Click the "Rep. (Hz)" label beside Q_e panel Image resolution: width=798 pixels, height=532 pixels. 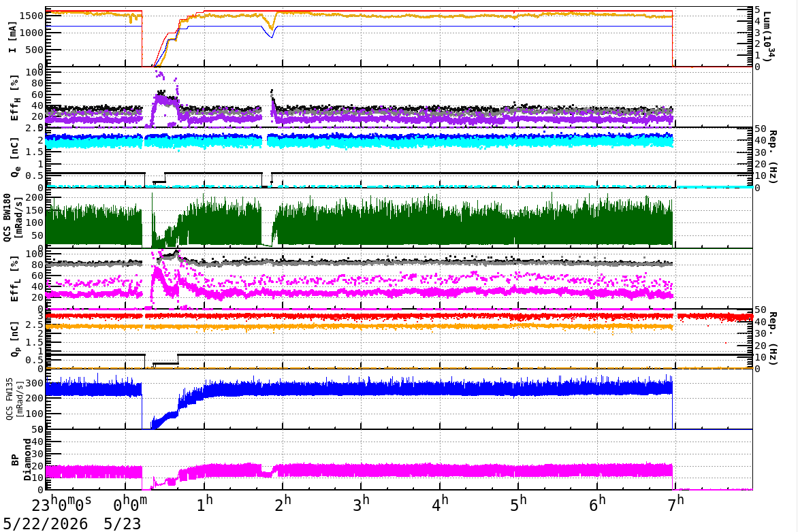click(x=772, y=157)
